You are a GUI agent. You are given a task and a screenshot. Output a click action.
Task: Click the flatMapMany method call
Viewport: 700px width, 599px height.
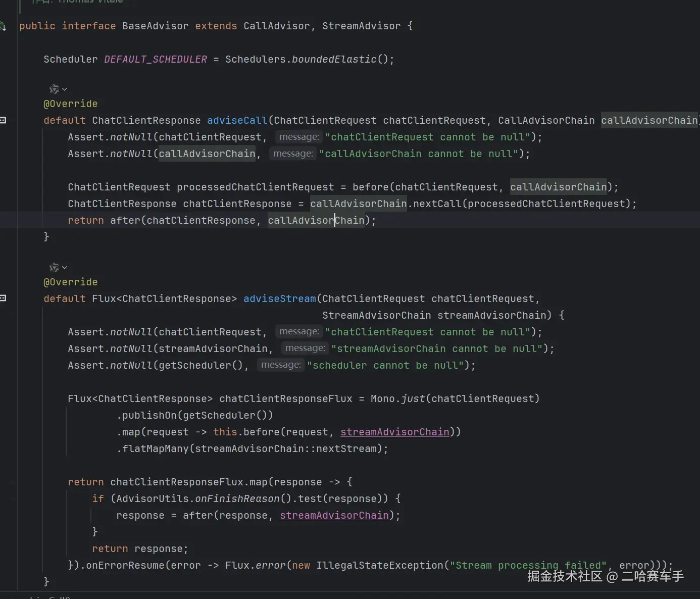[156, 448]
